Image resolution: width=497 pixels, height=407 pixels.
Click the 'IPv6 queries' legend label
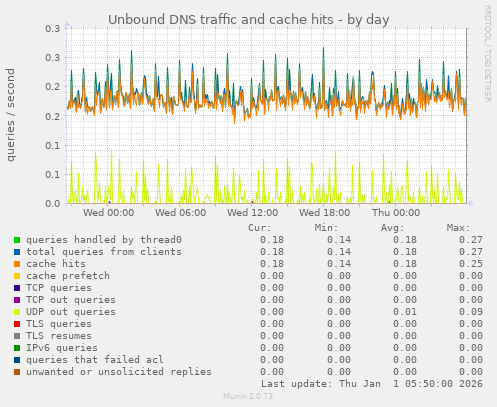(x=62, y=348)
